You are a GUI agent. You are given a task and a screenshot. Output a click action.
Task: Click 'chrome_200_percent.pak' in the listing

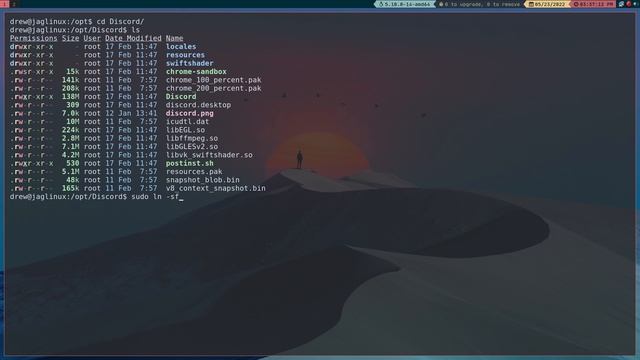point(213,88)
